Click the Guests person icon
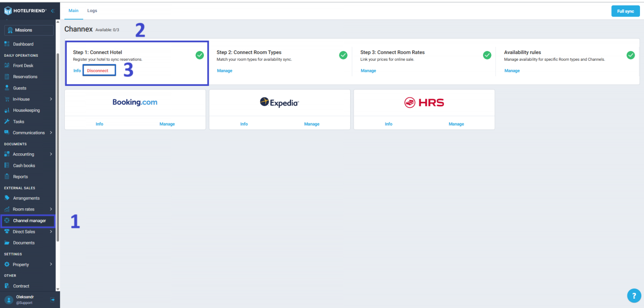 pyautogui.click(x=7, y=88)
